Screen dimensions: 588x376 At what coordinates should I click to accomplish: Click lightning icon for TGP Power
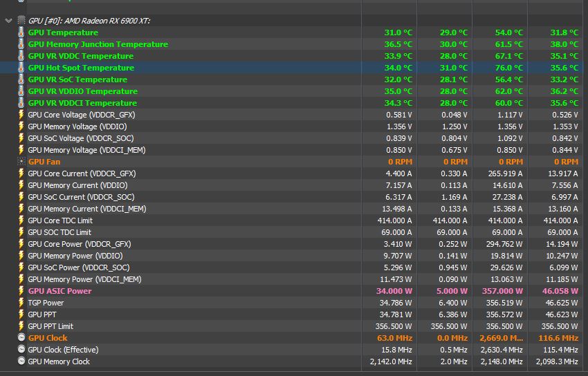(21, 303)
